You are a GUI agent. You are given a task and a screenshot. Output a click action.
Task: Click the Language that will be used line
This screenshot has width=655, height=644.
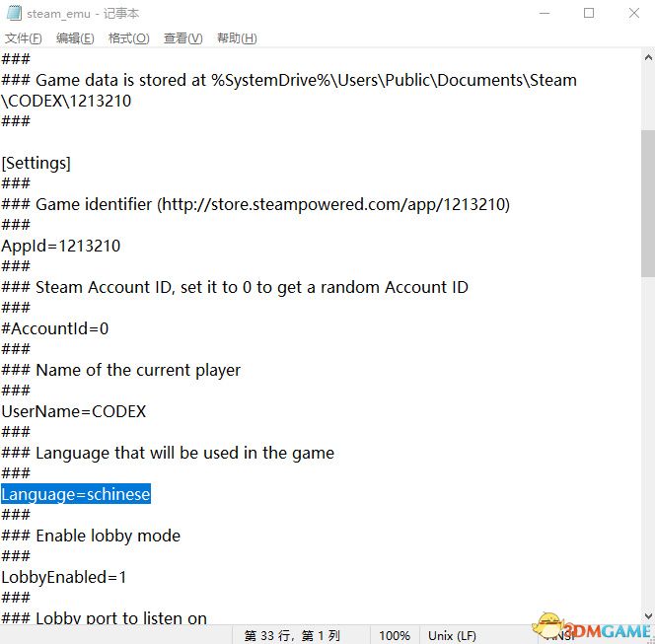168,453
